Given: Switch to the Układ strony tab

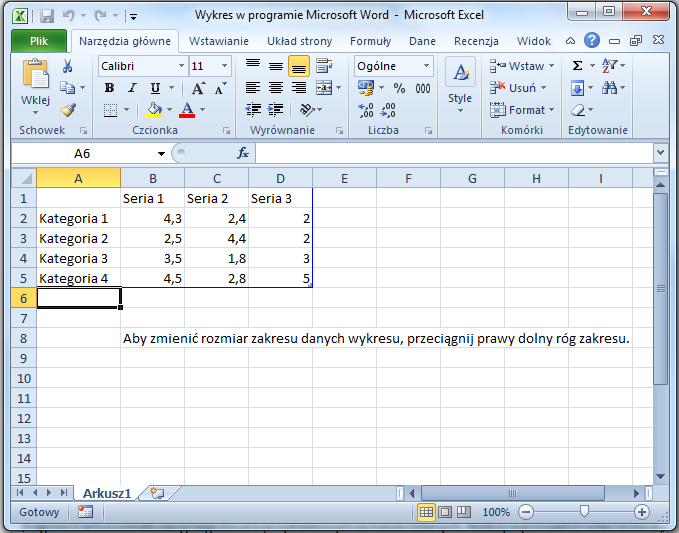Looking at the screenshot, I should pyautogui.click(x=299, y=41).
